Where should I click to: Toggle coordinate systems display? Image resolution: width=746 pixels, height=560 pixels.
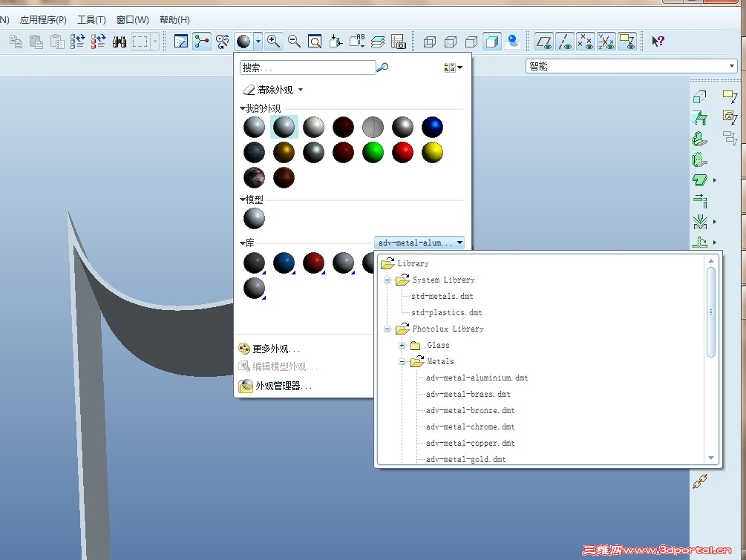coord(606,42)
